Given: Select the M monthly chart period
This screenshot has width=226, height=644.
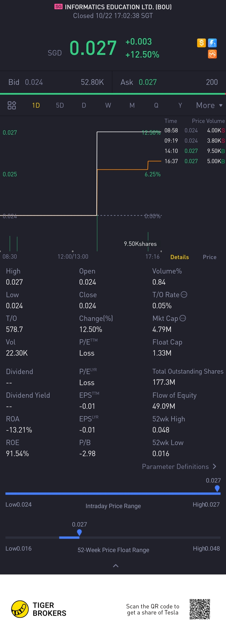Looking at the screenshot, I should 132,105.
